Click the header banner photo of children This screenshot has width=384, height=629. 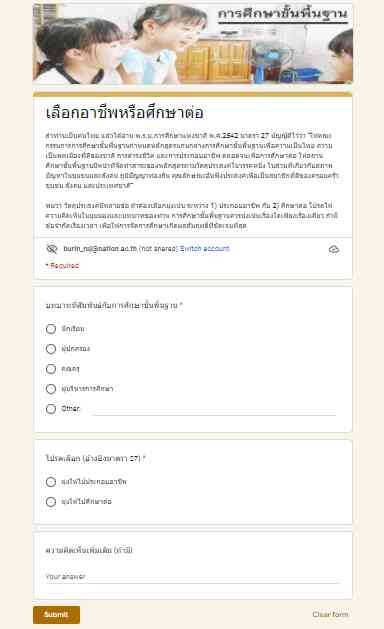click(193, 43)
